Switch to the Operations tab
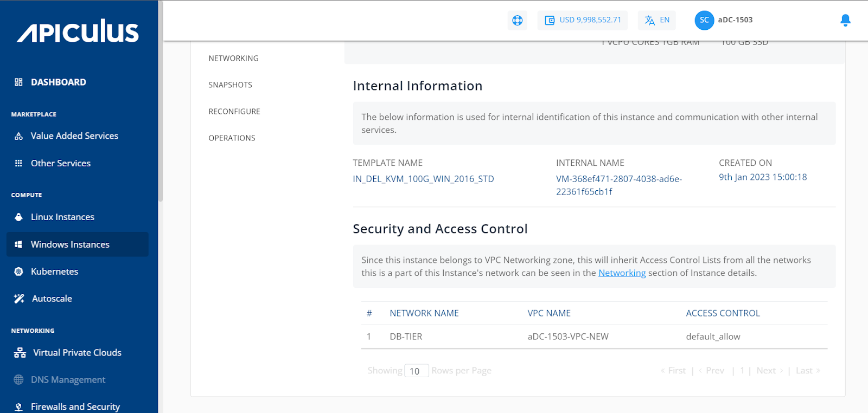The image size is (868, 413). click(x=232, y=138)
